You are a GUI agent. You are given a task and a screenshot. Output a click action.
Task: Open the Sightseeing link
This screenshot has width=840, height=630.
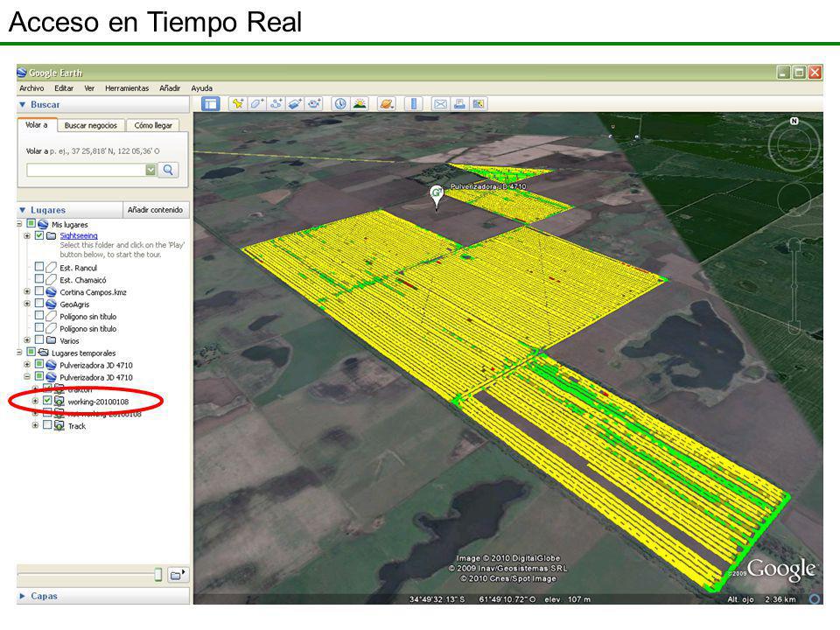coord(79,235)
